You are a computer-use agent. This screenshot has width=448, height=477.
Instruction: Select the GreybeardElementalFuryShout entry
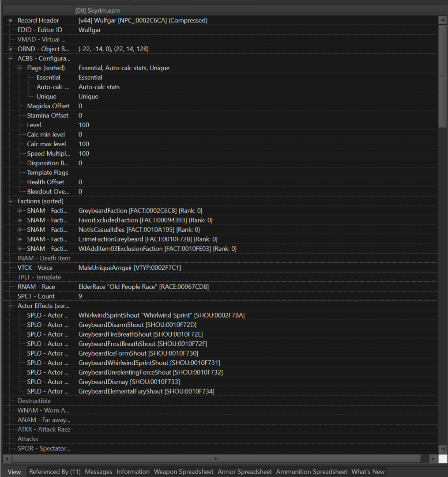pos(146,391)
